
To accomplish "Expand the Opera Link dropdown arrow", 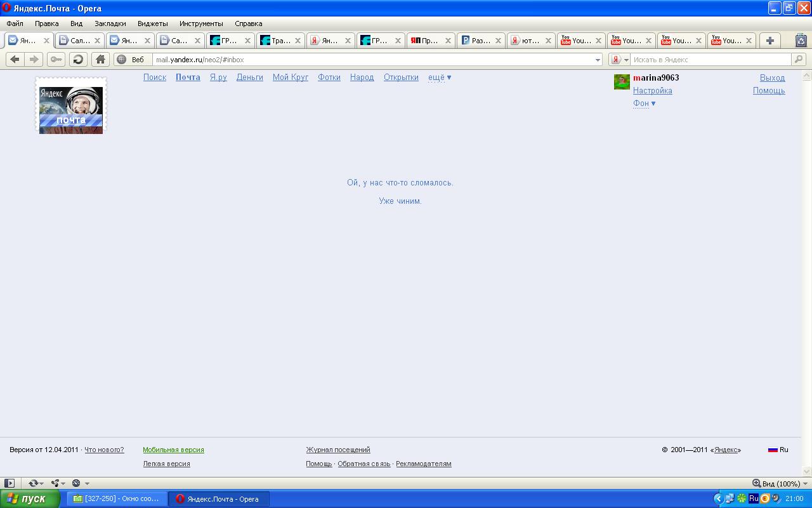I will (x=42, y=484).
